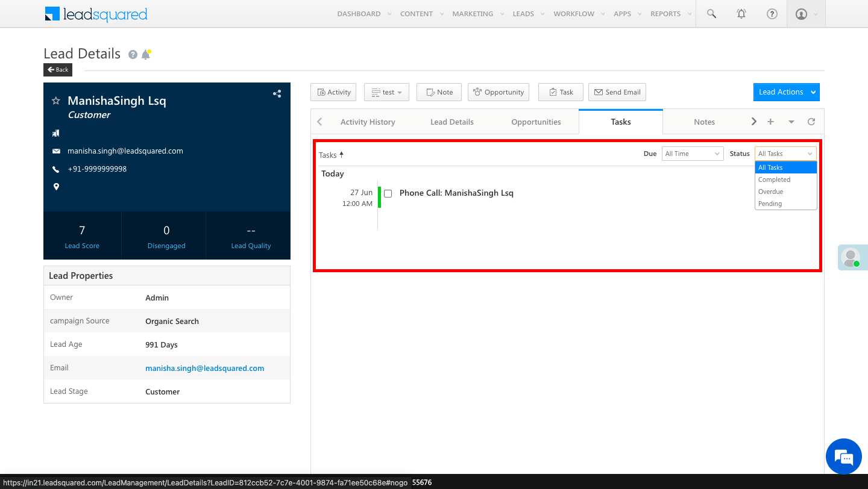Click the Organic Search value
This screenshot has width=868, height=489.
click(172, 322)
